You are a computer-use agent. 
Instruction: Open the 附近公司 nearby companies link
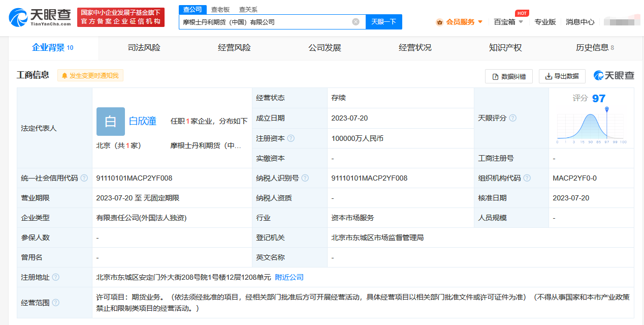(x=289, y=277)
